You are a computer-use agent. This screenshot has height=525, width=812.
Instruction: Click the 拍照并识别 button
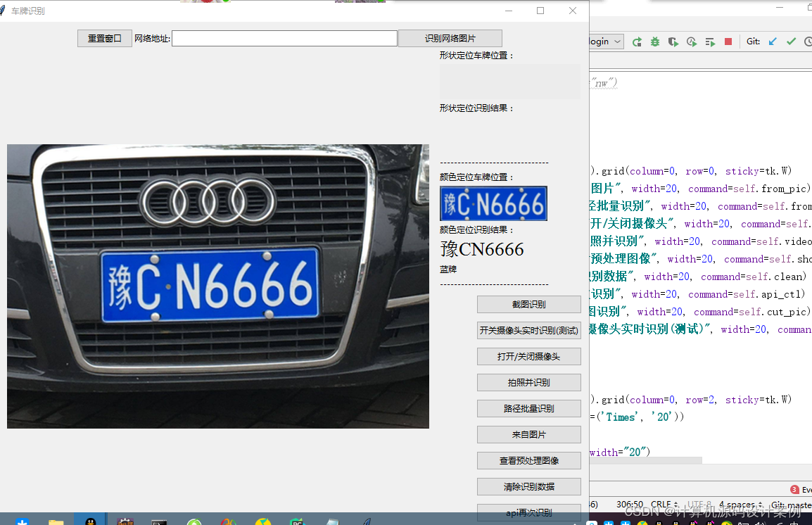[528, 383]
